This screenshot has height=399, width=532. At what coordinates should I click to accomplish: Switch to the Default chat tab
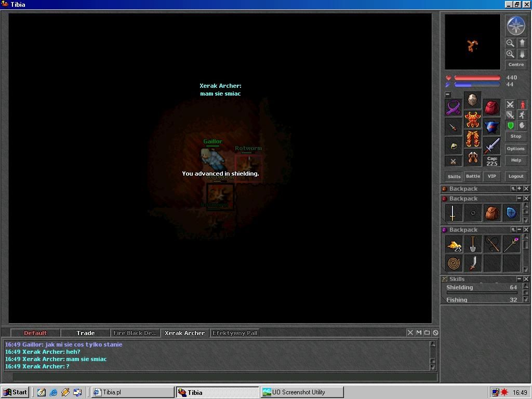pos(35,333)
